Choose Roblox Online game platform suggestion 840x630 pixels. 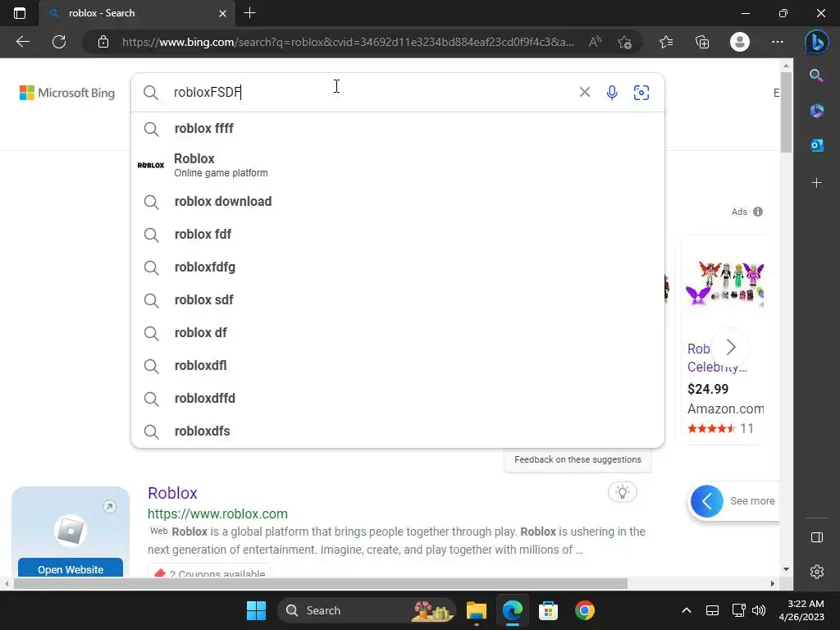(398, 165)
